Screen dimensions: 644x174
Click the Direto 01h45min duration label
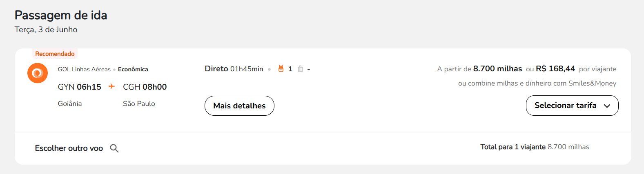[x=234, y=69]
